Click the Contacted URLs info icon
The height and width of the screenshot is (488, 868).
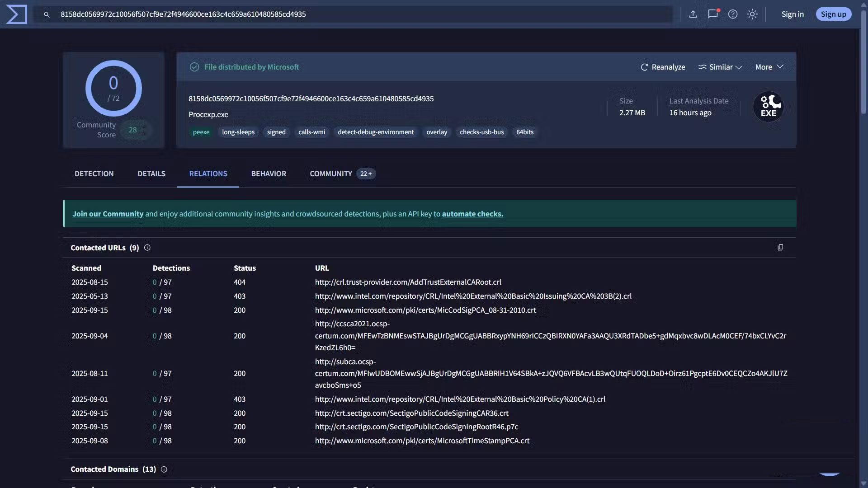click(147, 248)
